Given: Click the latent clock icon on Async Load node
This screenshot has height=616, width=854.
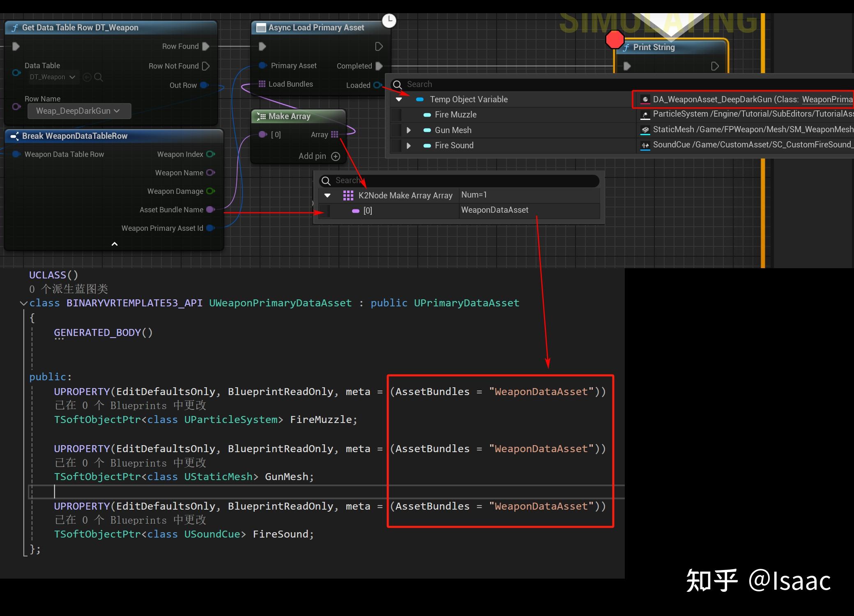Looking at the screenshot, I should coord(389,21).
